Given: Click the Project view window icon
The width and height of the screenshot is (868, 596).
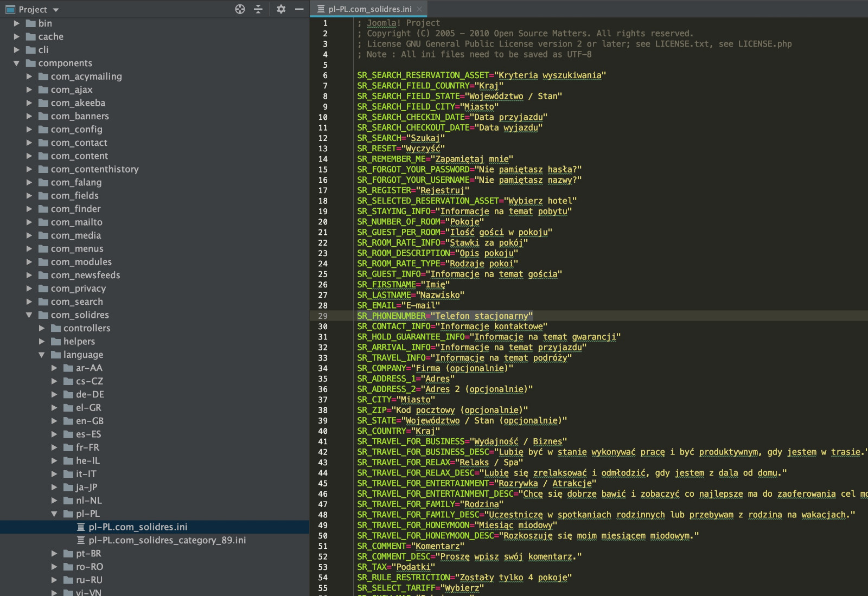Looking at the screenshot, I should pos(10,9).
